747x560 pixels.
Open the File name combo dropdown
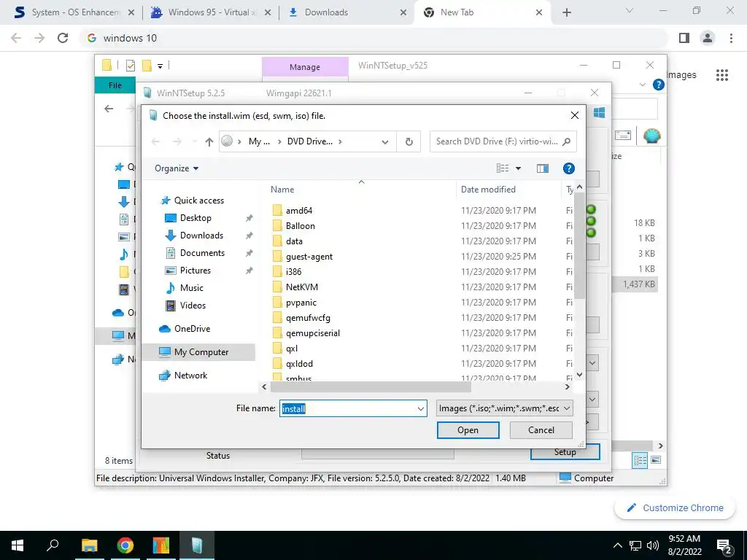point(421,408)
